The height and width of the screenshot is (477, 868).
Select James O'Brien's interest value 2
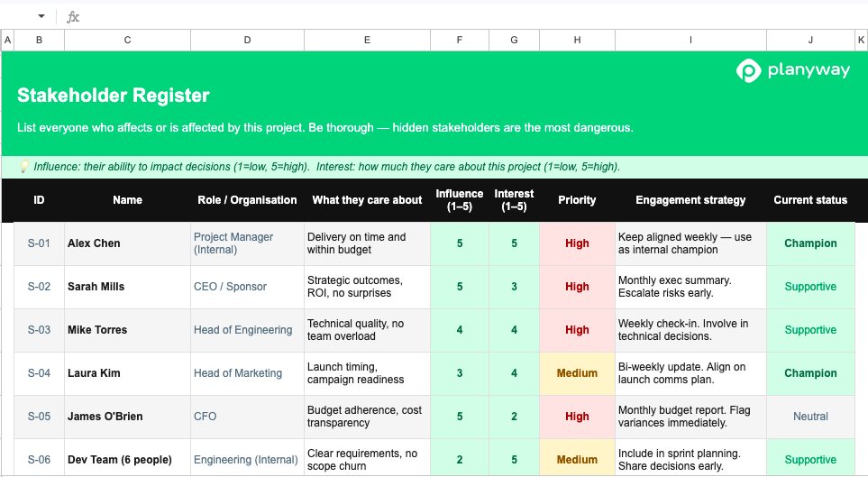click(515, 416)
